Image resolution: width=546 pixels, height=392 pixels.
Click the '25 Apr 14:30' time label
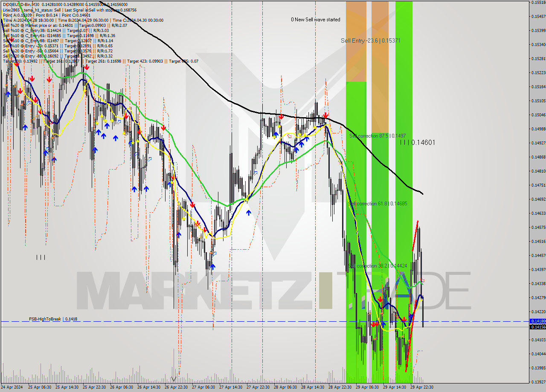67,387
